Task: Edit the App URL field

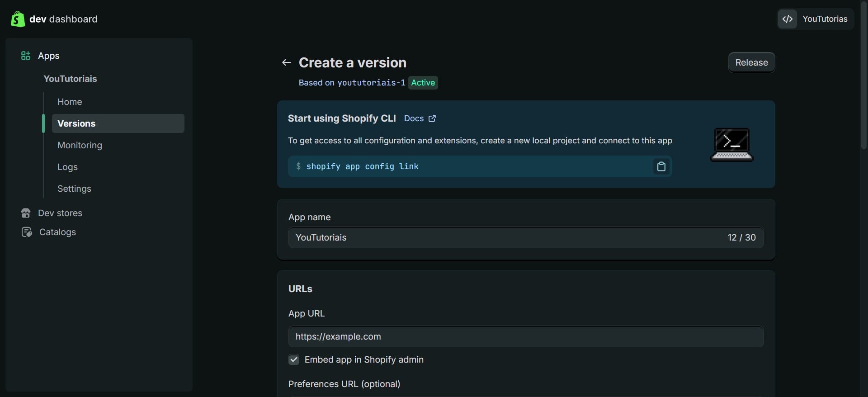Action: pos(526,336)
